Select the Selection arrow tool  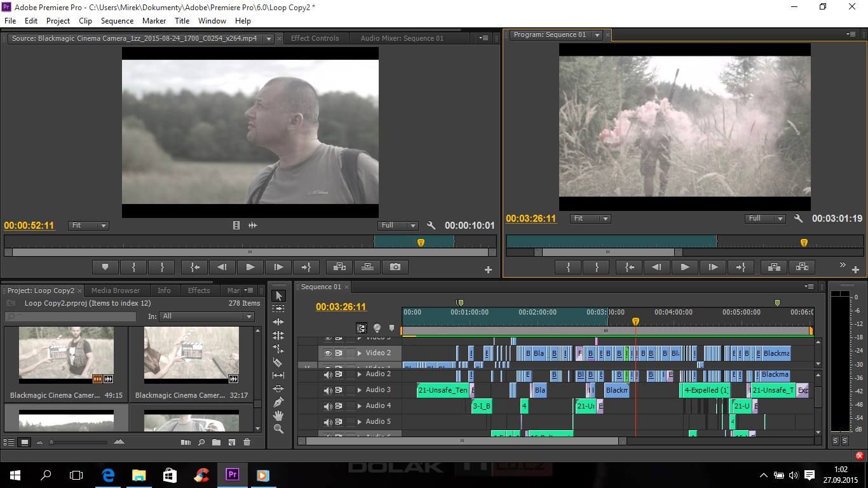point(278,295)
